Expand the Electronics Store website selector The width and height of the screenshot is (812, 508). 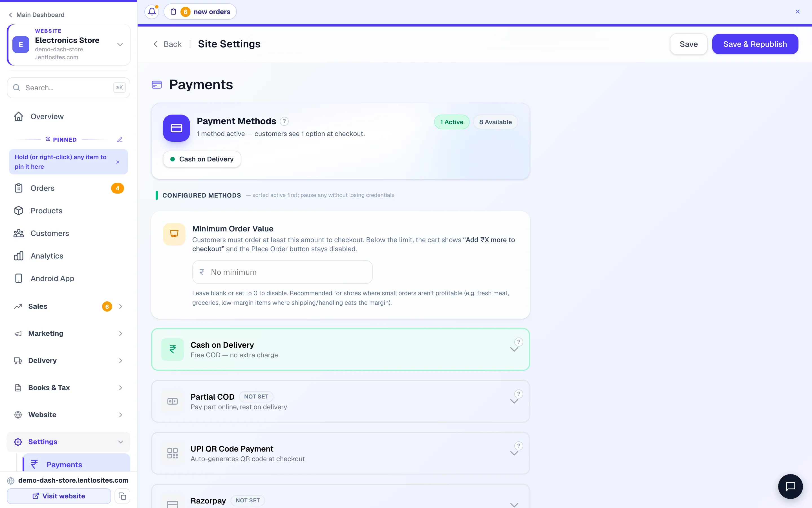click(69, 45)
